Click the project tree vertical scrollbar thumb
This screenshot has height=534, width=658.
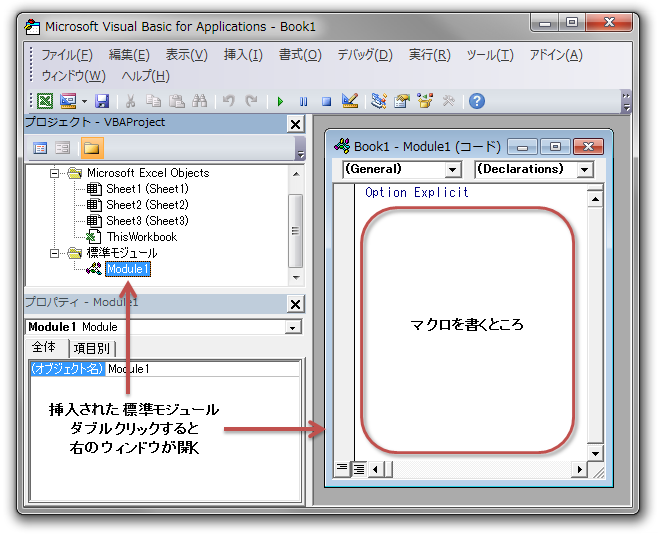(x=296, y=231)
